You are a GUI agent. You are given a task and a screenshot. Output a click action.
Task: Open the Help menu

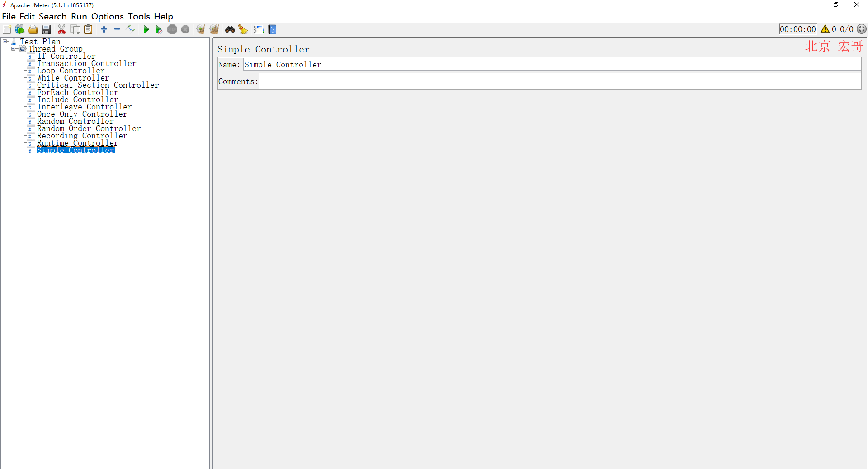point(163,16)
